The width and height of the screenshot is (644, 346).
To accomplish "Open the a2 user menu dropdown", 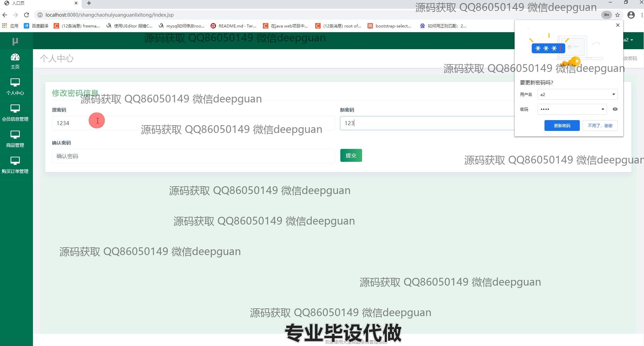I will pos(628,40).
